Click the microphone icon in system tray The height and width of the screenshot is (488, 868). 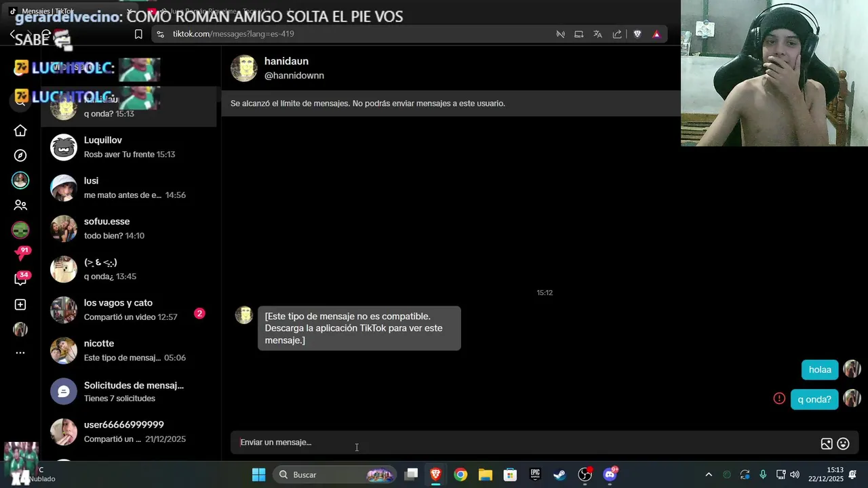pyautogui.click(x=763, y=474)
